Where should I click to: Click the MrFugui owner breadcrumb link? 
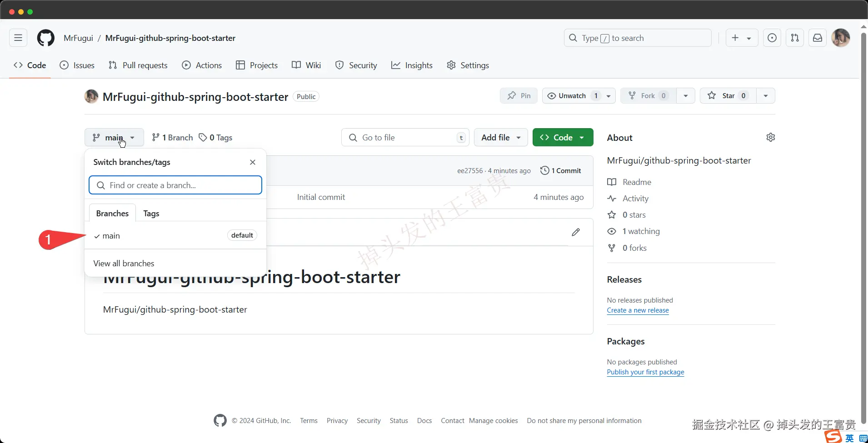point(78,38)
